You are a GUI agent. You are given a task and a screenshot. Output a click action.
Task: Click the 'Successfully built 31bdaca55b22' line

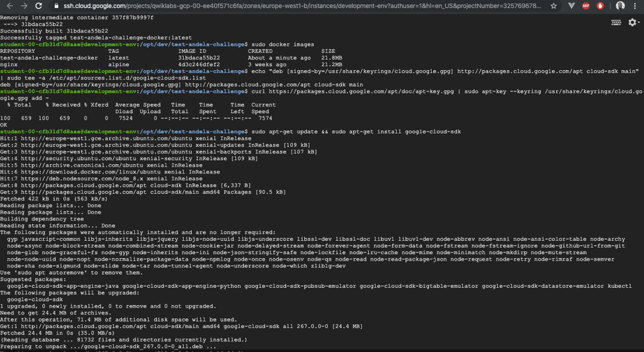click(54, 31)
